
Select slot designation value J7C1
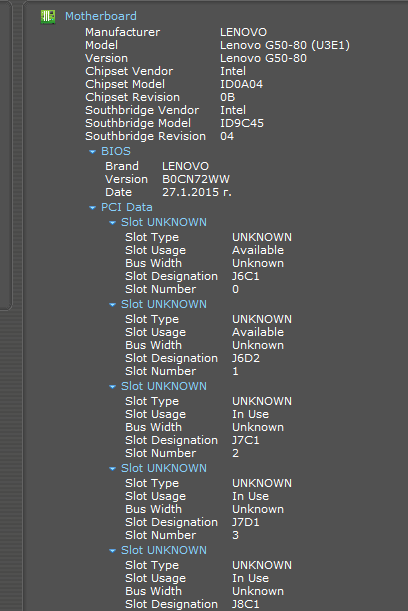(x=246, y=440)
